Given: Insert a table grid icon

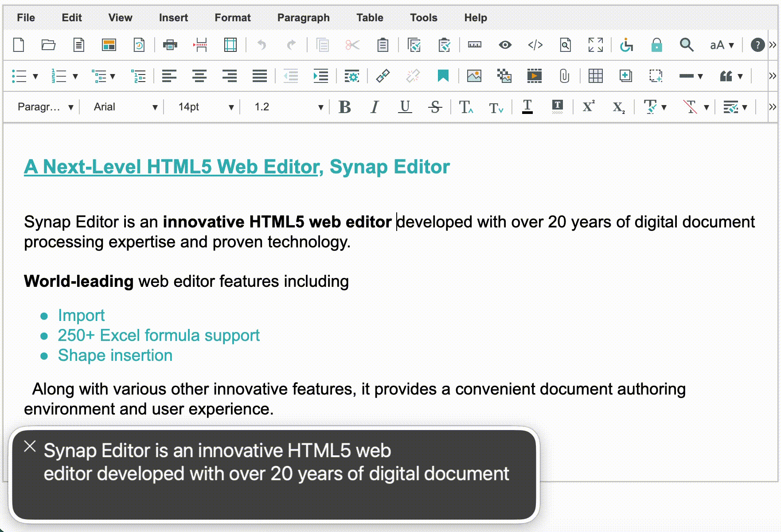Looking at the screenshot, I should [596, 76].
